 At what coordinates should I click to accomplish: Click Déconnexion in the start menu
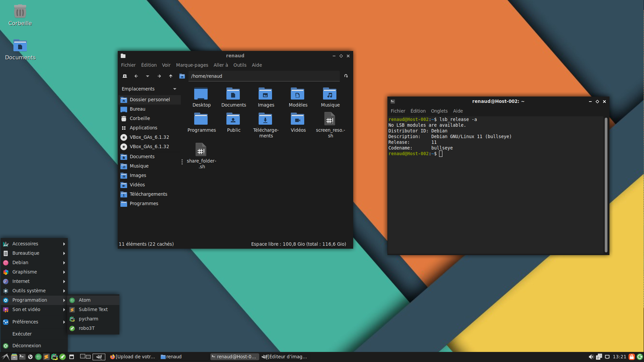click(x=26, y=346)
